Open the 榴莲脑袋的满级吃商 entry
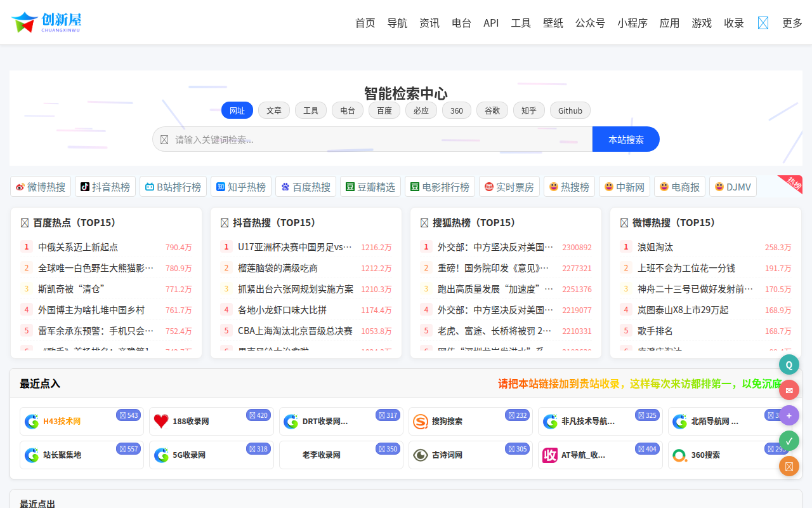The image size is (812, 508). tap(278, 268)
